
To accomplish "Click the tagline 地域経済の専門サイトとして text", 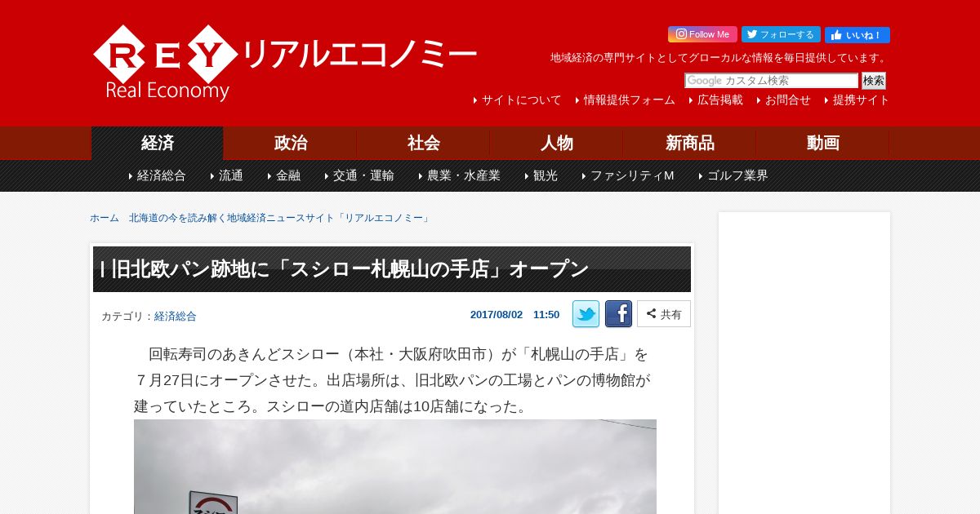I will click(x=719, y=58).
